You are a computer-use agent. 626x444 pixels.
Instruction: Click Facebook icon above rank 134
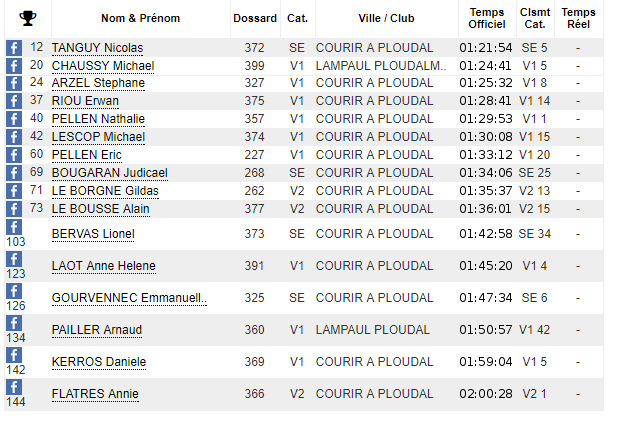click(14, 323)
